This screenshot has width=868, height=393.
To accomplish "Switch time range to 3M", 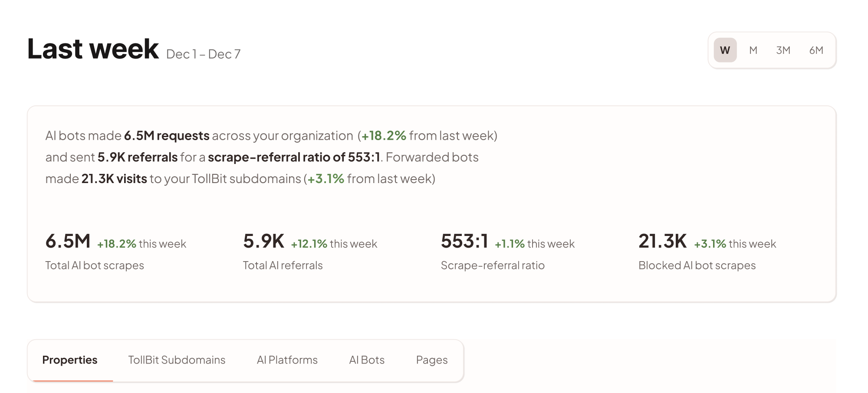I will click(783, 50).
